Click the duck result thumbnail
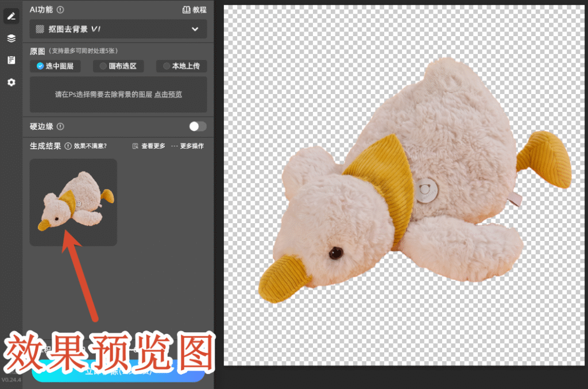This screenshot has width=588, height=389. 73,203
